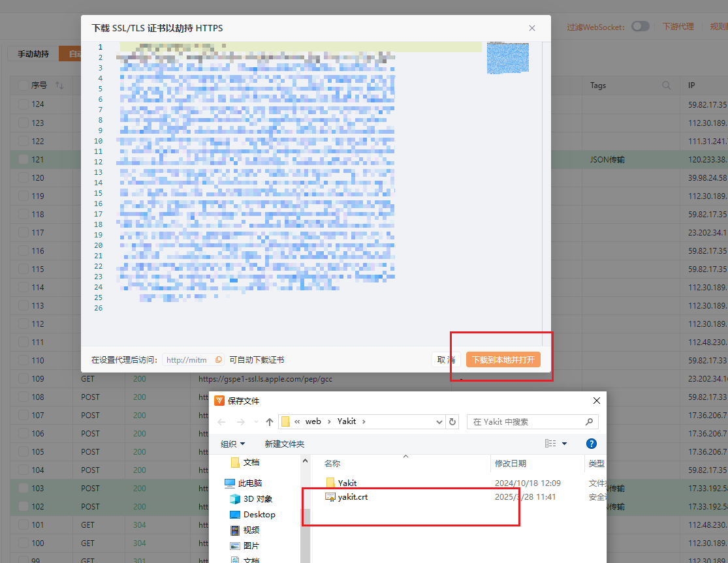Image resolution: width=728 pixels, height=563 pixels.
Task: Close the 保存文件 dialog
Action: (x=597, y=401)
